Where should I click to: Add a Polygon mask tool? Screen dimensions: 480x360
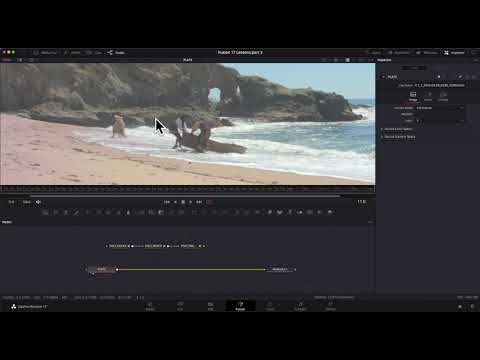214,212
